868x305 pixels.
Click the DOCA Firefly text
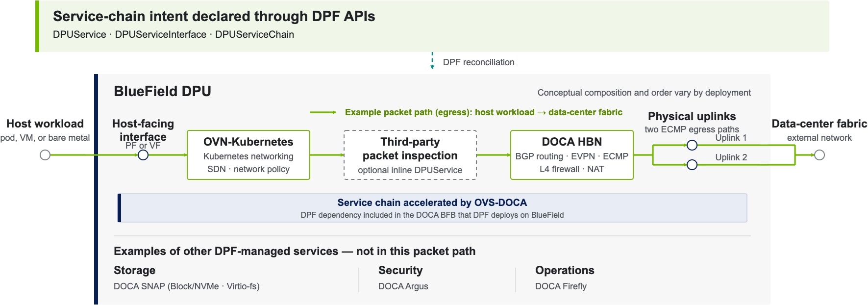561,286
